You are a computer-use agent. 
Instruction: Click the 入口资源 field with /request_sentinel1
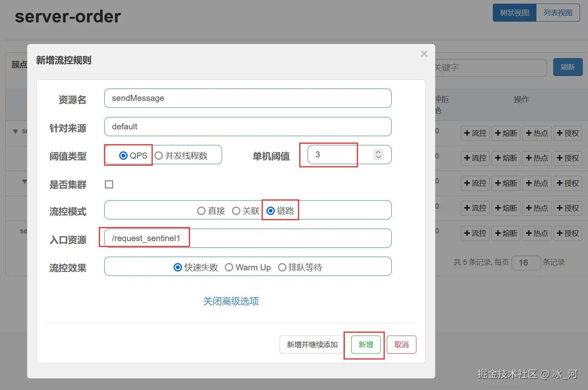(248, 238)
